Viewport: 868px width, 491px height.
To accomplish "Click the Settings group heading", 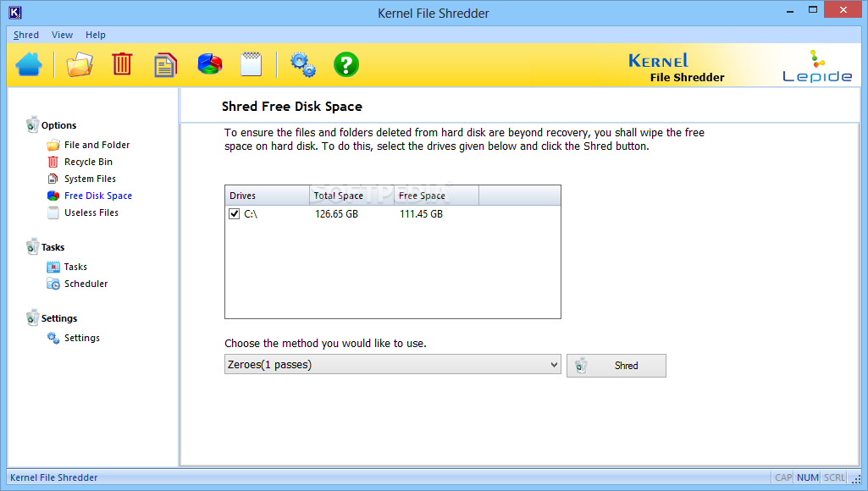I will (x=59, y=318).
